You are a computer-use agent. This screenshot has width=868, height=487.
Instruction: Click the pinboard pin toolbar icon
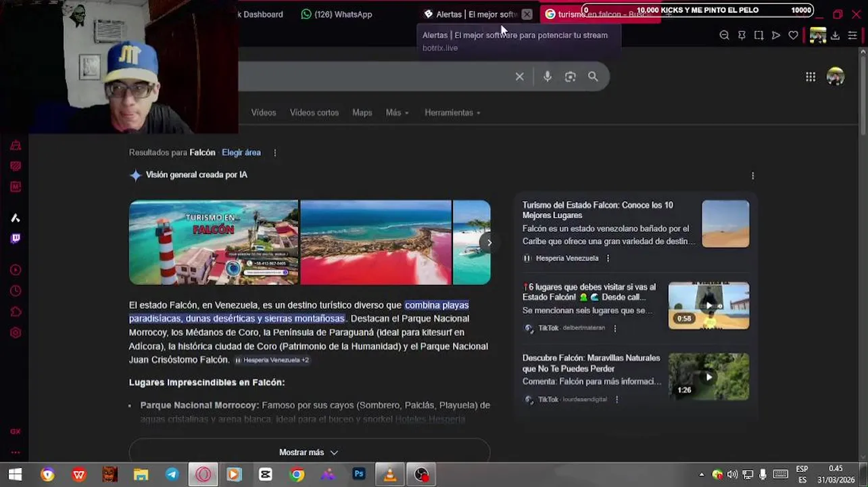tap(742, 35)
